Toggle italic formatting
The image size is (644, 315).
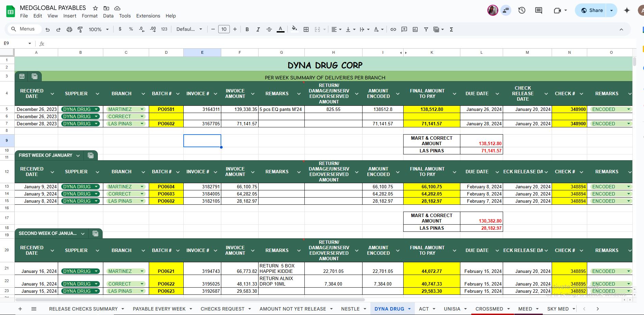[258, 29]
